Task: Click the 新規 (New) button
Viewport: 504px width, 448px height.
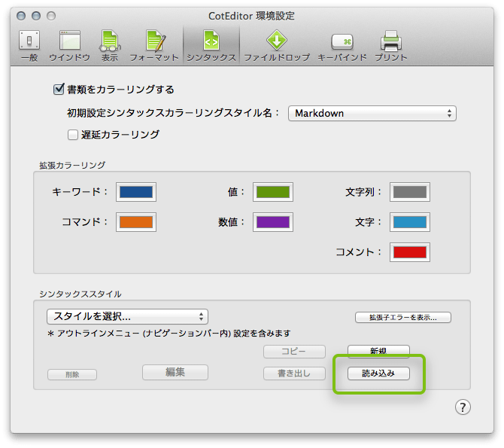Action: point(378,351)
